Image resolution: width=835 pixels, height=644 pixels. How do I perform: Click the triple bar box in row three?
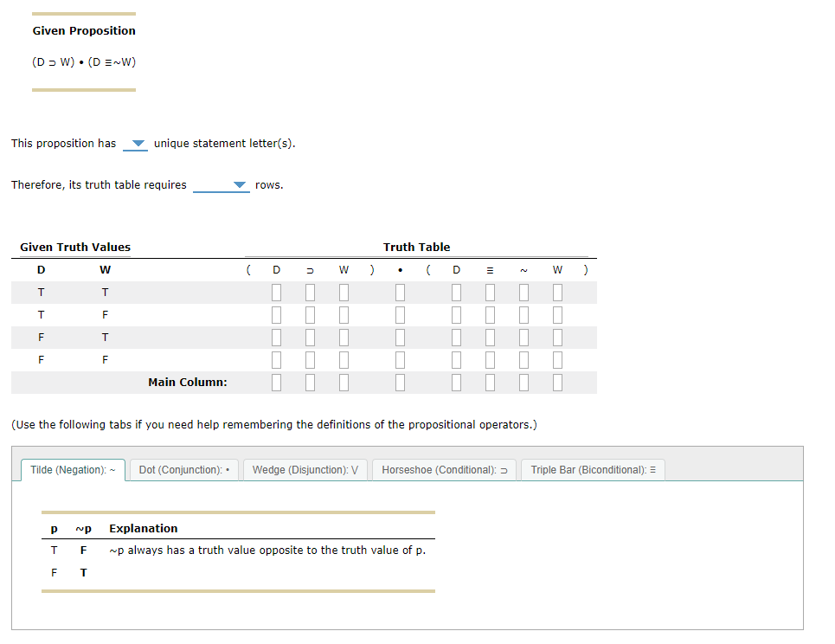(490, 337)
